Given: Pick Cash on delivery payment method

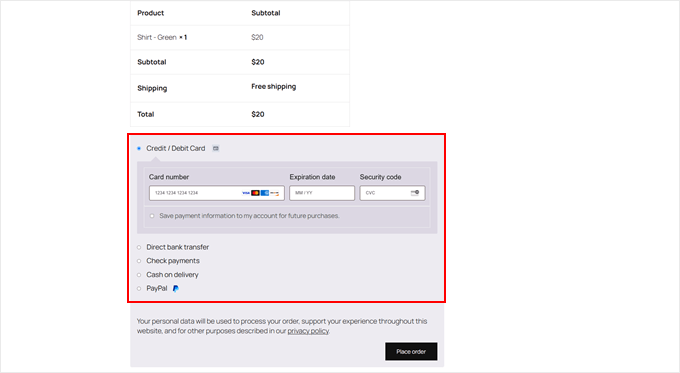Looking at the screenshot, I should click(139, 275).
